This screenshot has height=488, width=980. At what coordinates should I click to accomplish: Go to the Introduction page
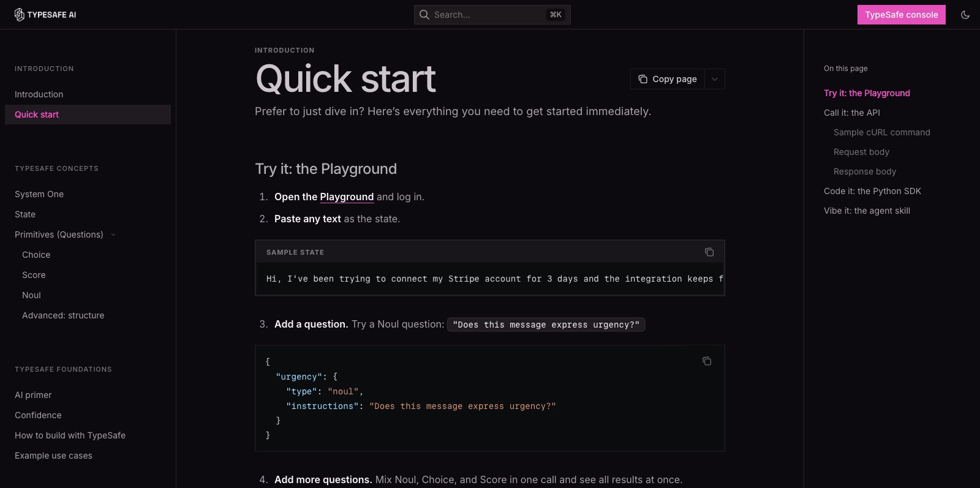point(39,94)
